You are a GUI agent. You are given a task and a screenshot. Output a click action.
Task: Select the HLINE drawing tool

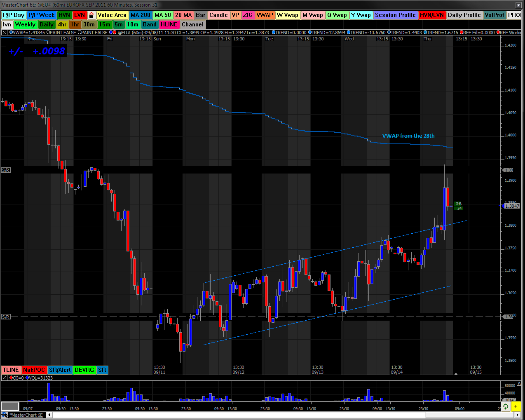click(169, 24)
